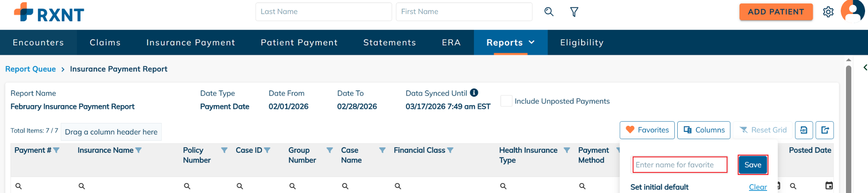This screenshot has height=193, width=868.
Task: Open settings via the gear icon
Action: pyautogui.click(x=828, y=12)
